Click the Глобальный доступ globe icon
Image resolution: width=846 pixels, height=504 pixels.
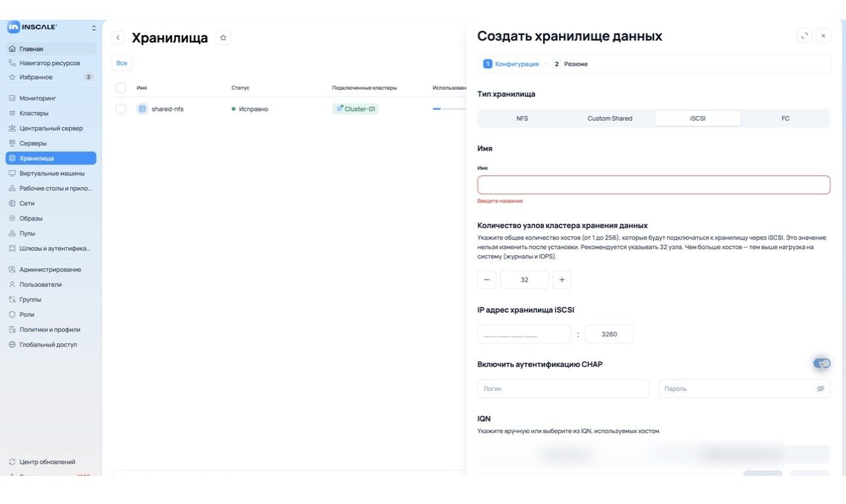[x=12, y=345]
